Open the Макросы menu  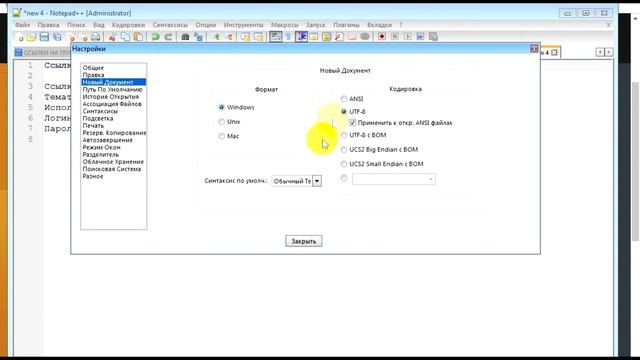tap(284, 25)
